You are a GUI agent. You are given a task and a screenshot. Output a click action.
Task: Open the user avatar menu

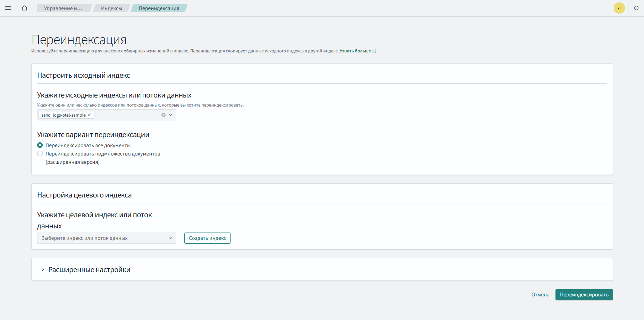pyautogui.click(x=619, y=8)
